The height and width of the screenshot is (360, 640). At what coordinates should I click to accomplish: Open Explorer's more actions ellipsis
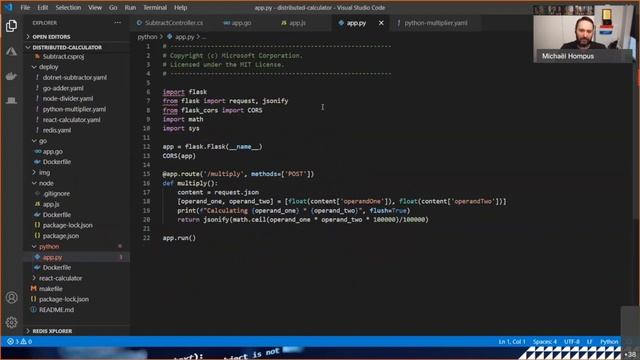click(118, 23)
